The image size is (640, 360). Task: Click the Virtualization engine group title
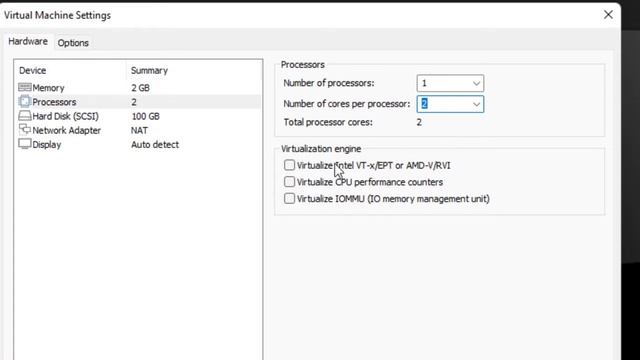coord(321,149)
